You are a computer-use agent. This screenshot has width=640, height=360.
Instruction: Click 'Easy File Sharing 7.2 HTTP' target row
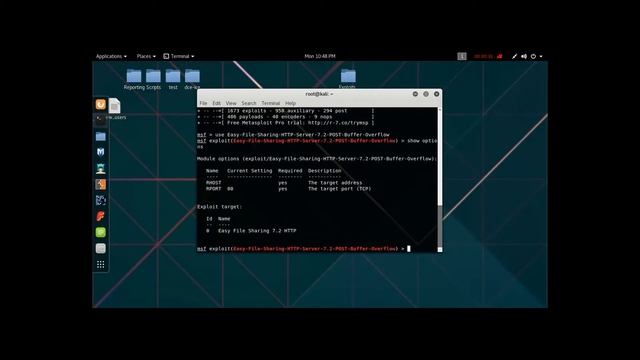click(x=251, y=231)
